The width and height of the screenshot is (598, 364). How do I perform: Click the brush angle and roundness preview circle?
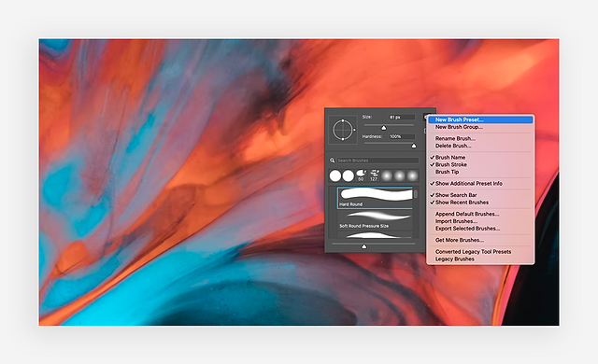(343, 130)
